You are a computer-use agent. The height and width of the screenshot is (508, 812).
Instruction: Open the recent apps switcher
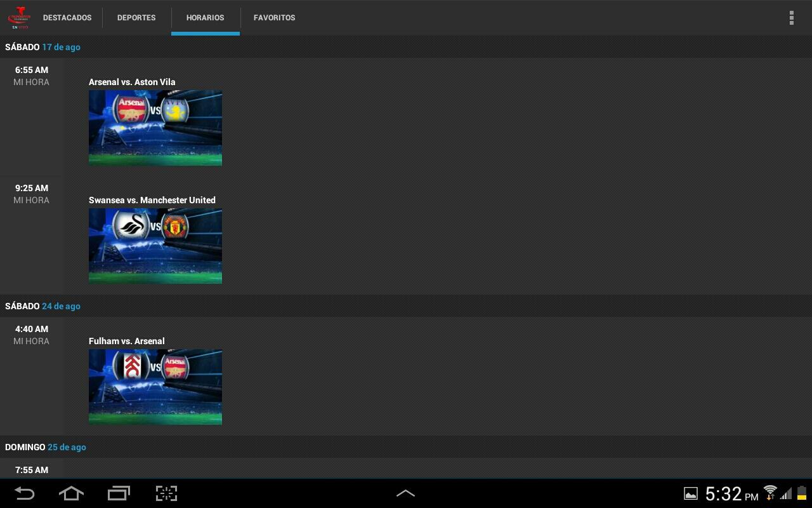(119, 493)
